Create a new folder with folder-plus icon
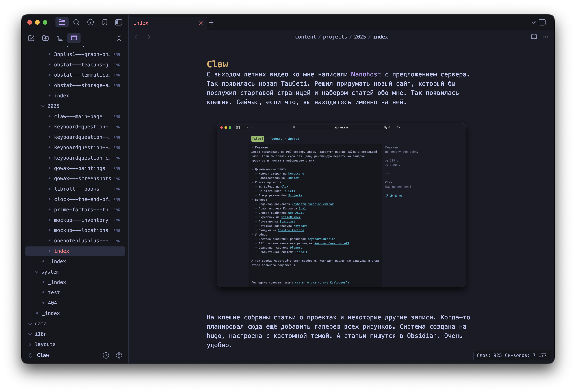 pos(45,38)
